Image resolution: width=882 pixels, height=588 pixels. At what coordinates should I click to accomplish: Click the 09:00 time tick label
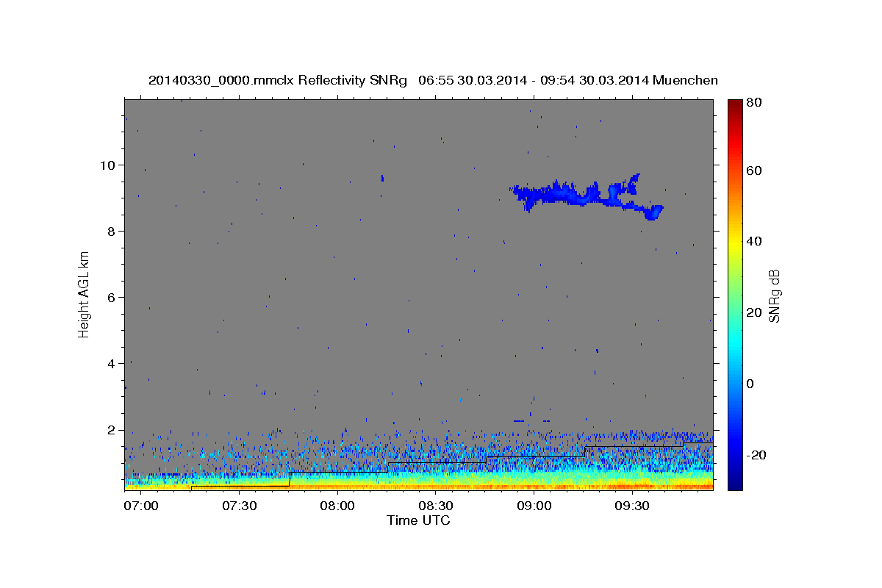point(534,506)
